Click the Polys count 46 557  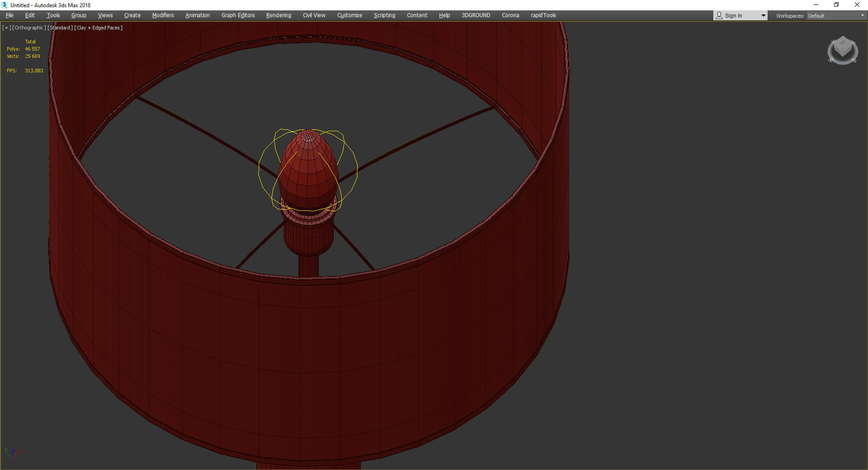click(x=33, y=49)
